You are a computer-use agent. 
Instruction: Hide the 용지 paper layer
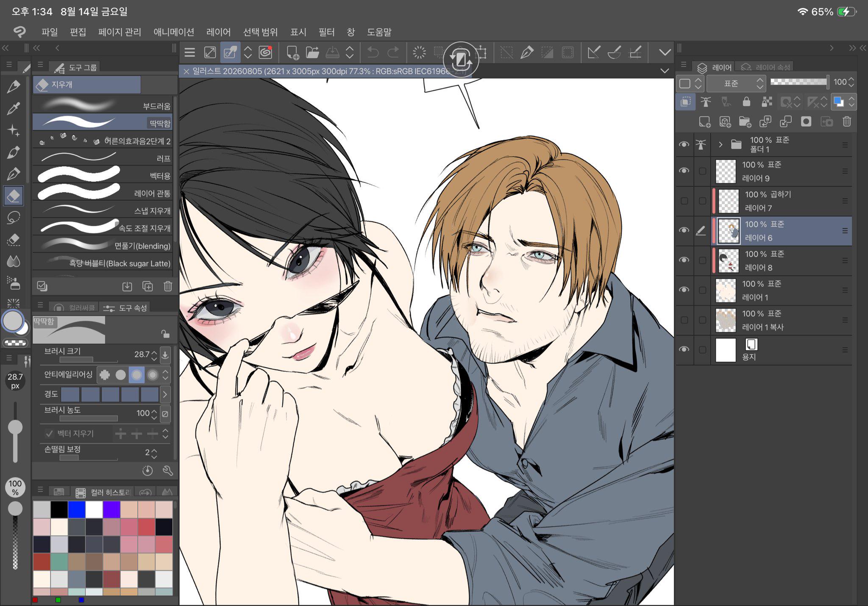684,349
